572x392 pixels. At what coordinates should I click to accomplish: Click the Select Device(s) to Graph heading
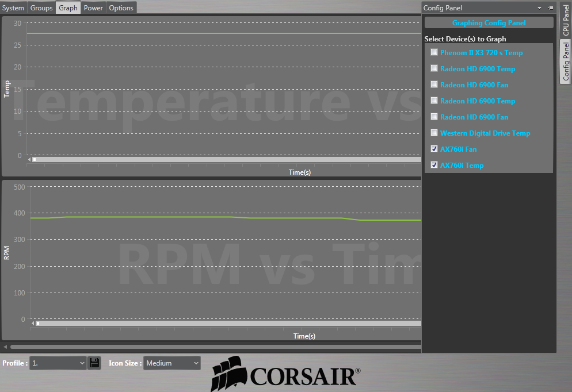465,39
